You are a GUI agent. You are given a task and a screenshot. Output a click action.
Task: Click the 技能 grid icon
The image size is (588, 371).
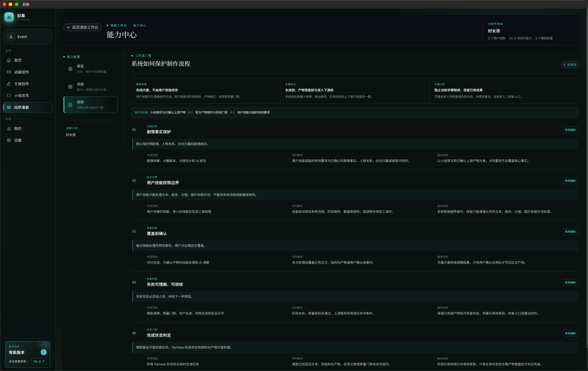(70, 87)
